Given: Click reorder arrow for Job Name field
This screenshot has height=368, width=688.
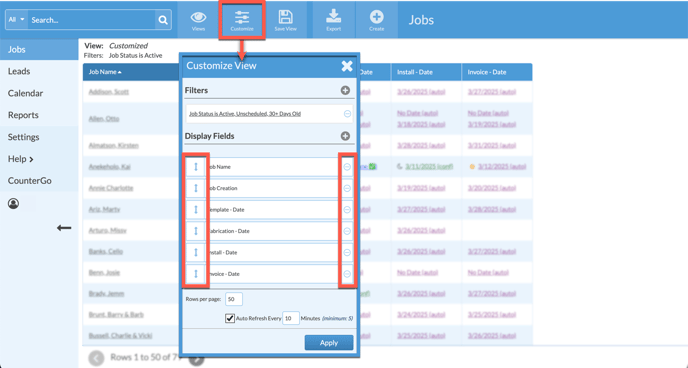Looking at the screenshot, I should coord(196,167).
